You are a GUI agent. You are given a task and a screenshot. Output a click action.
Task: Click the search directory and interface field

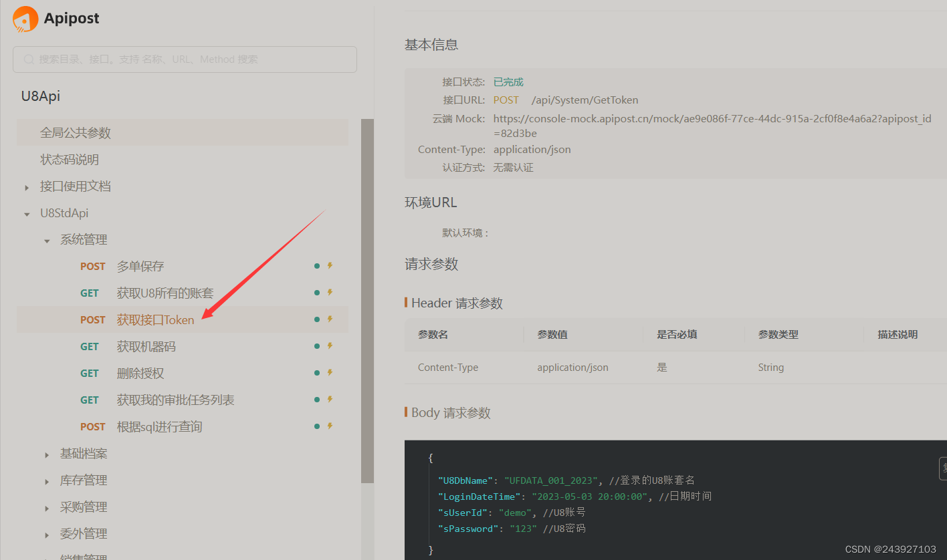point(185,59)
